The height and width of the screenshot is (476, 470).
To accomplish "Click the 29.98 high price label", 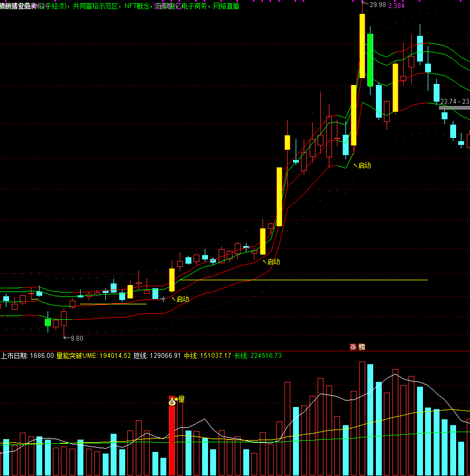I will pyautogui.click(x=377, y=5).
